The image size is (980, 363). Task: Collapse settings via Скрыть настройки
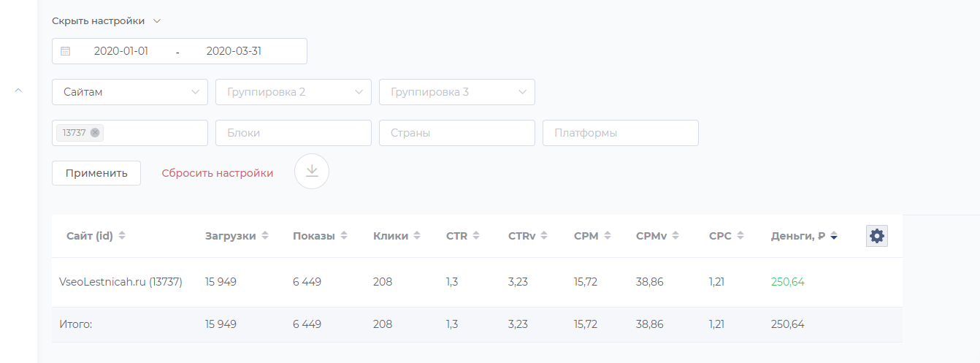tap(106, 21)
